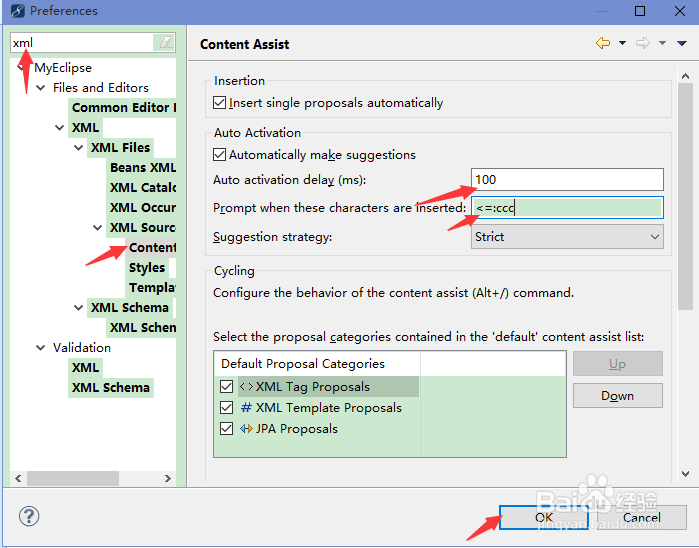Click the prompt characters input field

click(567, 208)
